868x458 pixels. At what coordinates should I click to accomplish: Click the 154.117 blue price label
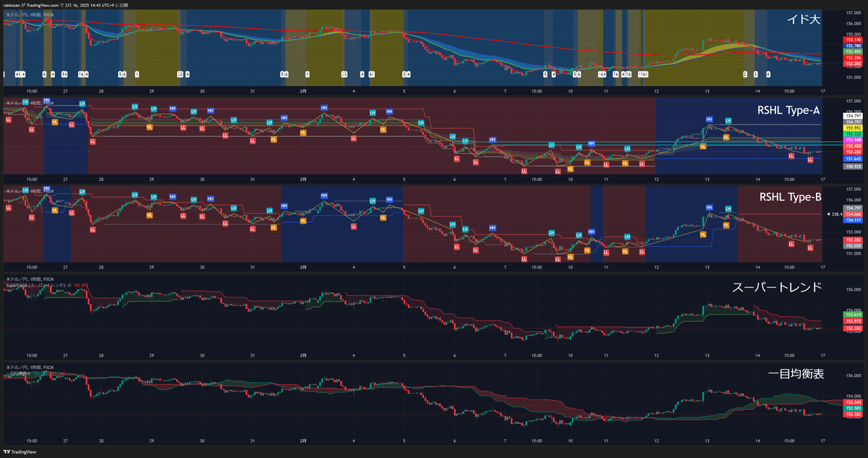854,220
